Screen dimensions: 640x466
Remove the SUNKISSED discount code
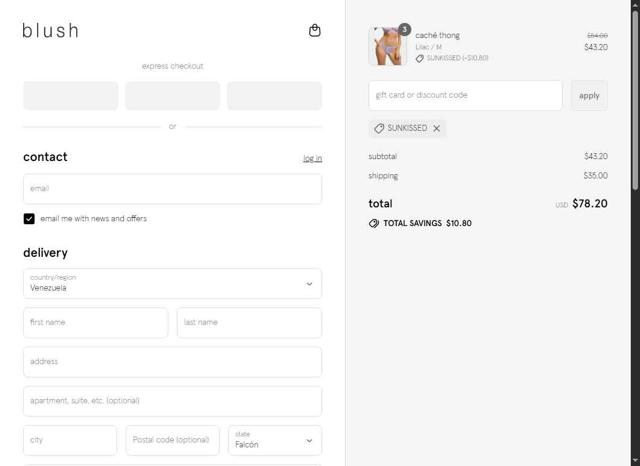coord(437,129)
